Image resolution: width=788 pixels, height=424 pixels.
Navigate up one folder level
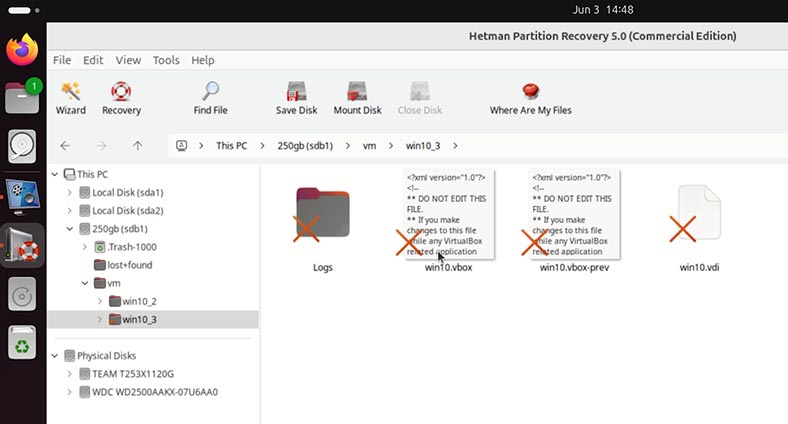point(138,146)
